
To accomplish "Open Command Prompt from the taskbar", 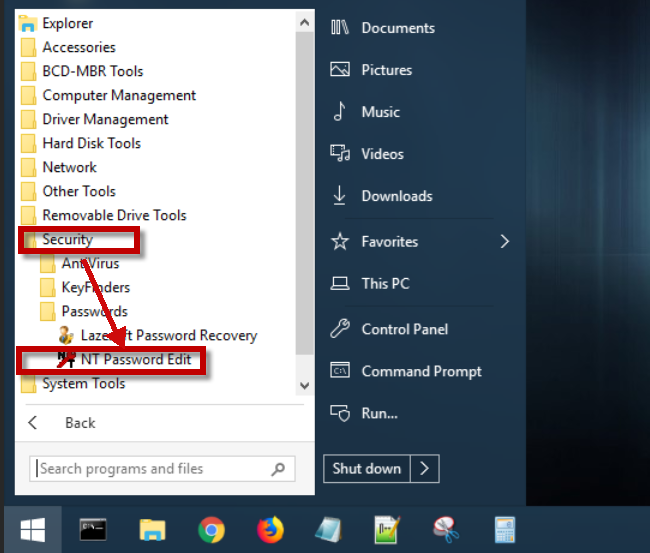I will [x=93, y=529].
